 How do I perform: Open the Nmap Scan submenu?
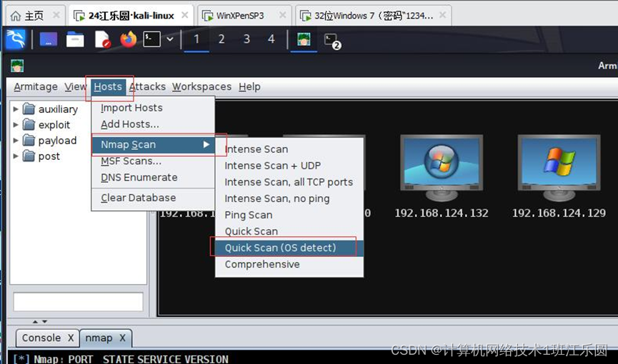153,145
